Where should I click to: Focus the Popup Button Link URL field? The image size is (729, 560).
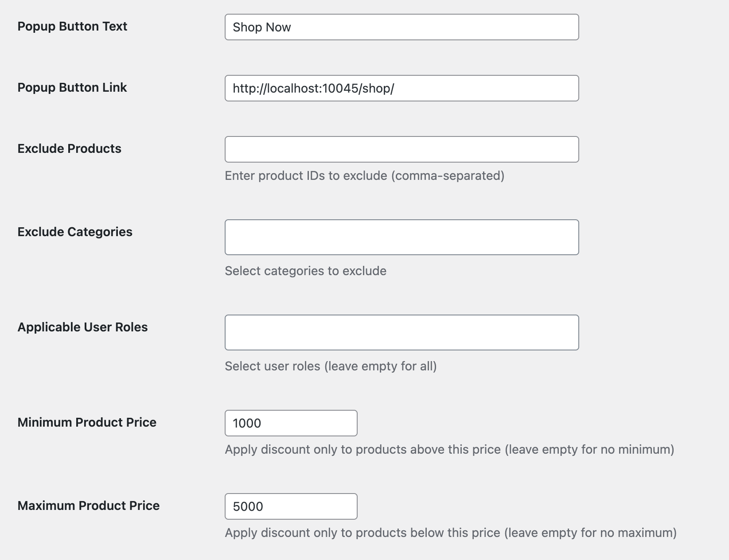pyautogui.click(x=401, y=88)
